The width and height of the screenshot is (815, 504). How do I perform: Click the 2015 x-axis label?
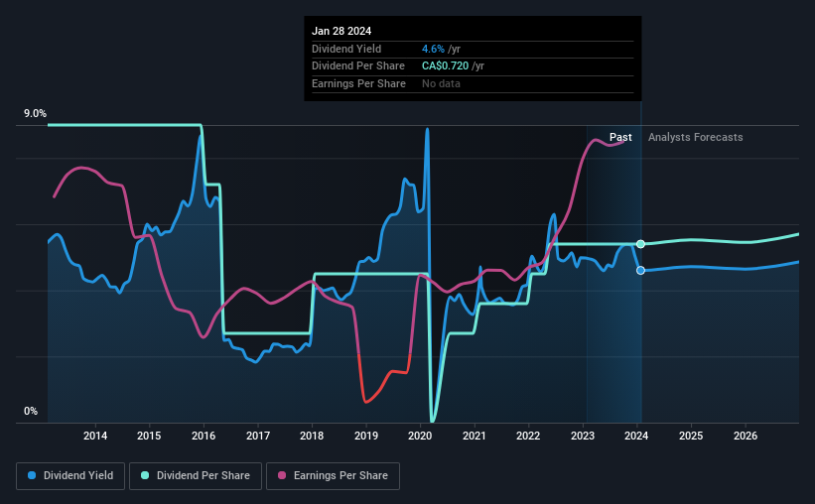[x=149, y=436]
